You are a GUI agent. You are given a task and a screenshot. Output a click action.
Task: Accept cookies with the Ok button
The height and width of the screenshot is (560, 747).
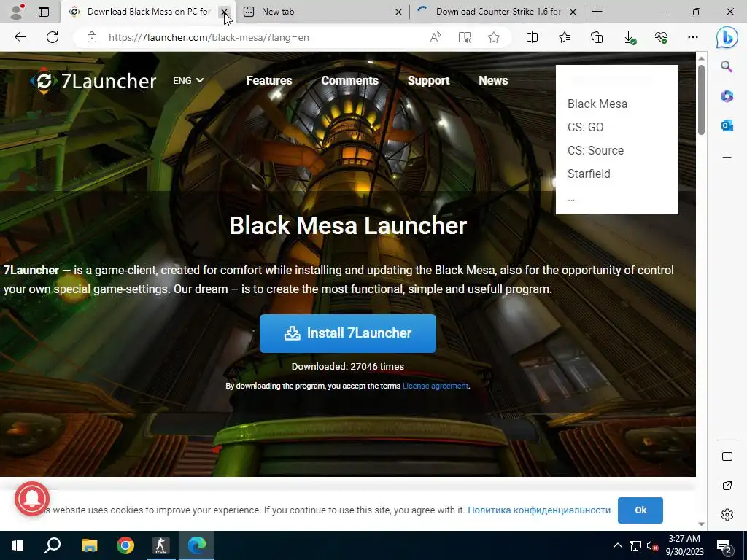(x=640, y=510)
